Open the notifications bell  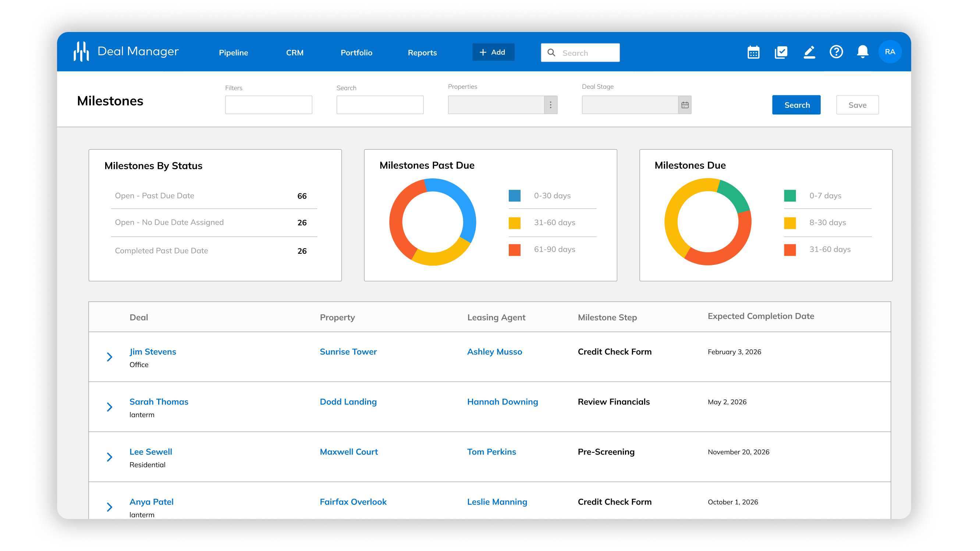coord(862,52)
